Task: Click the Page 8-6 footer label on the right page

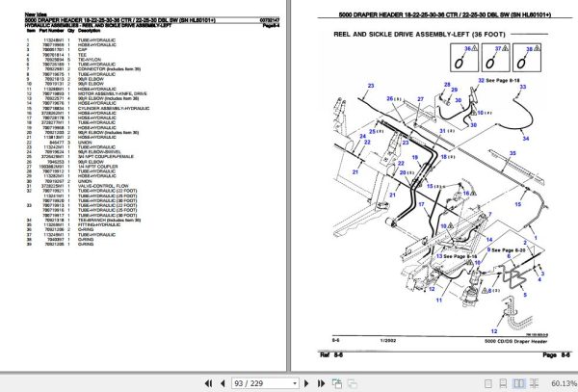Action: [x=556, y=354]
